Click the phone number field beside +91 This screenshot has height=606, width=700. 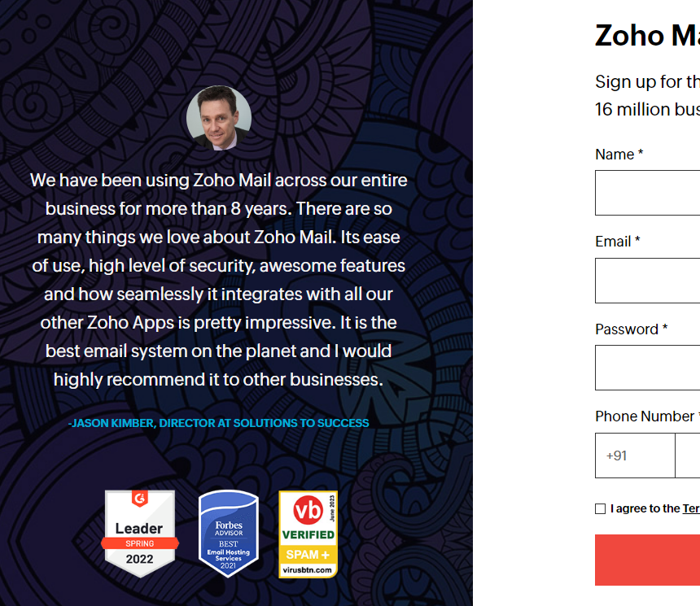(688, 456)
